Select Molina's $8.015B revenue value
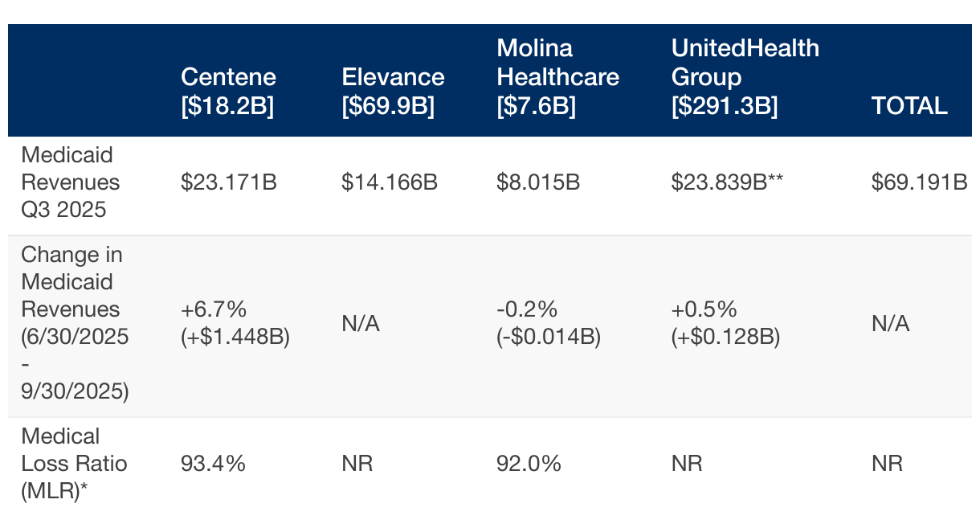 coord(538,182)
